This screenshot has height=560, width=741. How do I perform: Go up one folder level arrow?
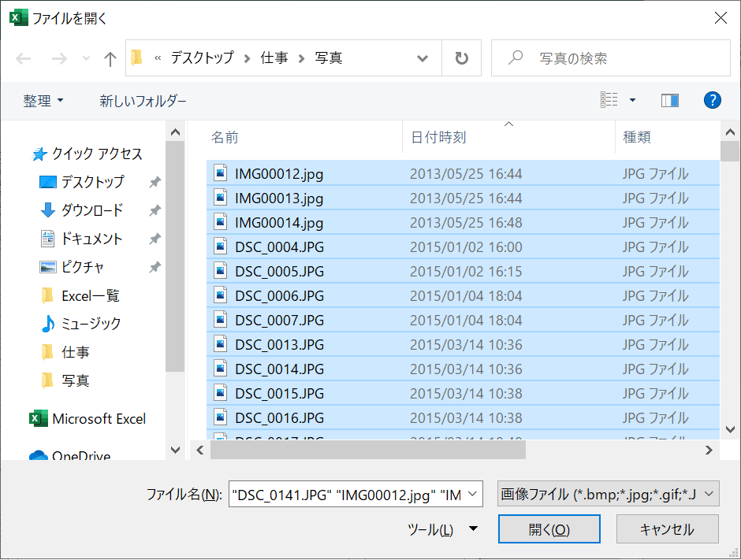click(x=110, y=58)
